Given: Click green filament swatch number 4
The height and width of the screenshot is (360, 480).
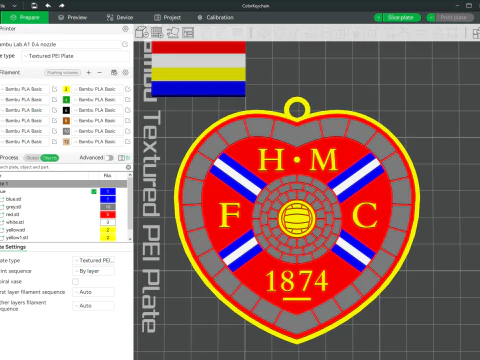Looking at the screenshot, I should pos(66,99).
